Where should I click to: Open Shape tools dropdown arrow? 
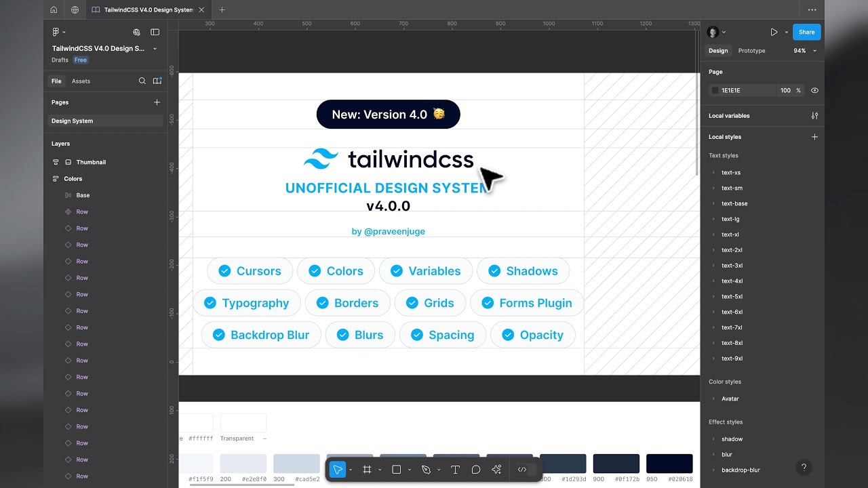(410, 470)
